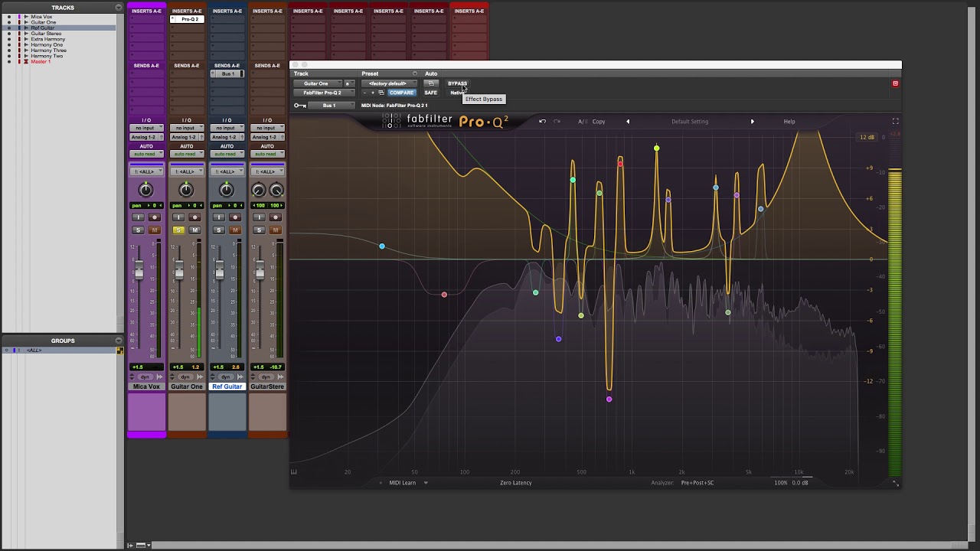Open the plug-in key input icon

(299, 106)
